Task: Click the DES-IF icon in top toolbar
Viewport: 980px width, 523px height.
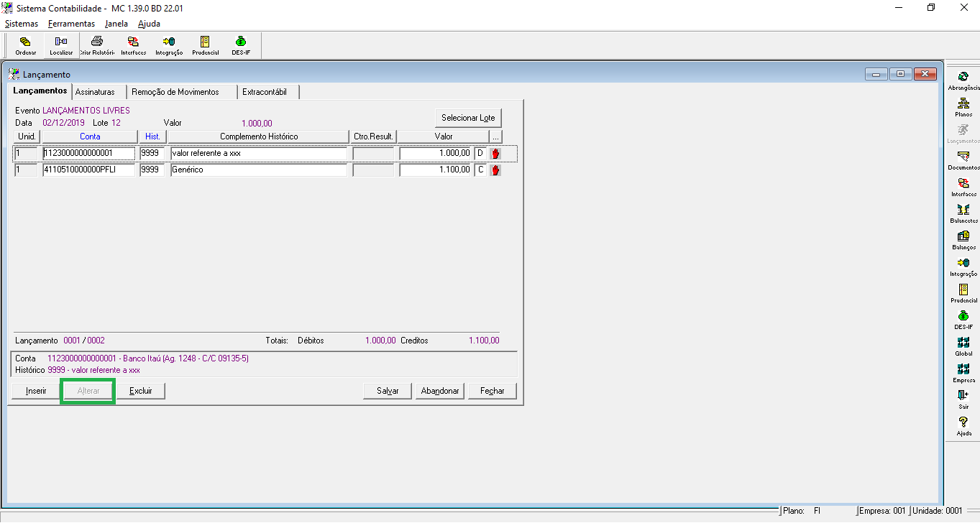Action: click(241, 46)
